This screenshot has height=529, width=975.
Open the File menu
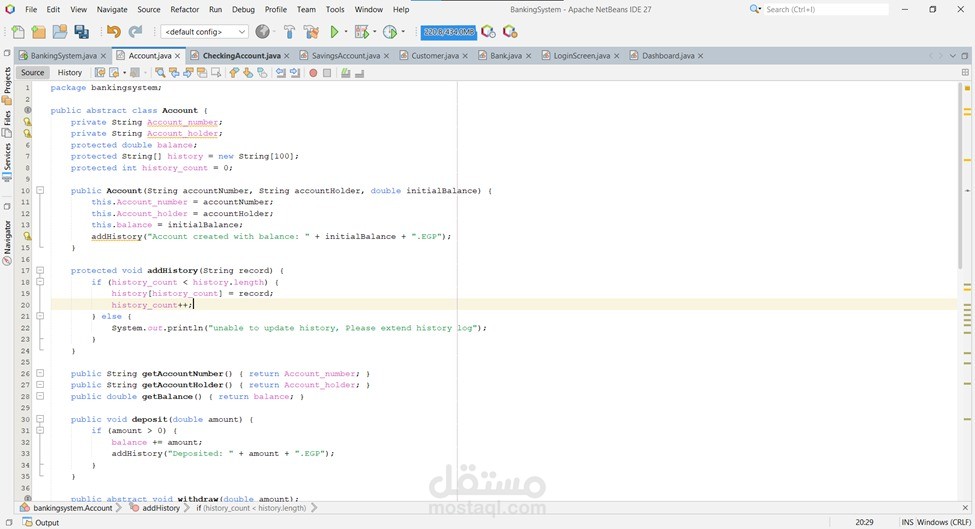point(31,9)
